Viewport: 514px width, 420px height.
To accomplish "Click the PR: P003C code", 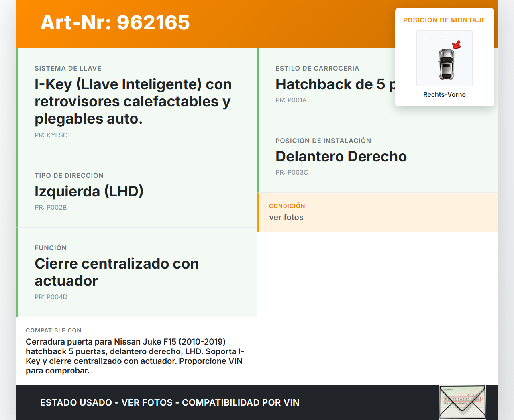I will point(292,173).
